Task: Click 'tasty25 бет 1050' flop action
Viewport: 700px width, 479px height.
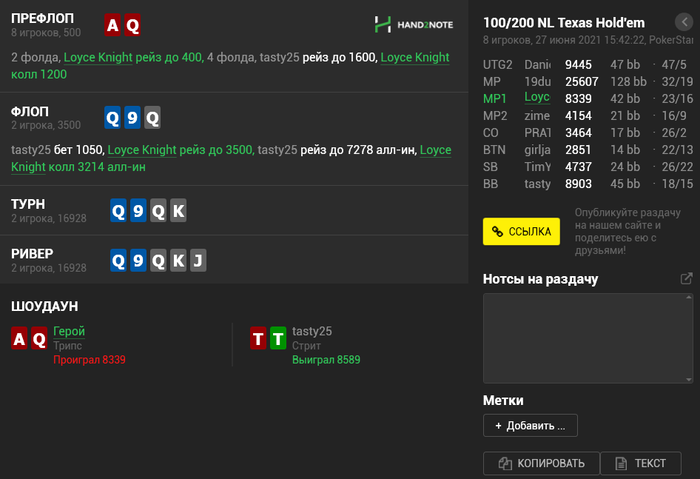Action: (x=57, y=150)
